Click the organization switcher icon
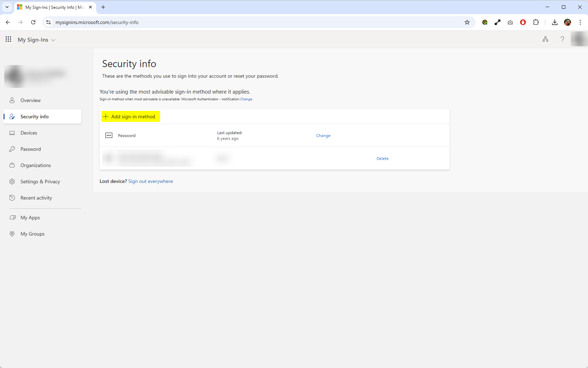 [x=545, y=39]
